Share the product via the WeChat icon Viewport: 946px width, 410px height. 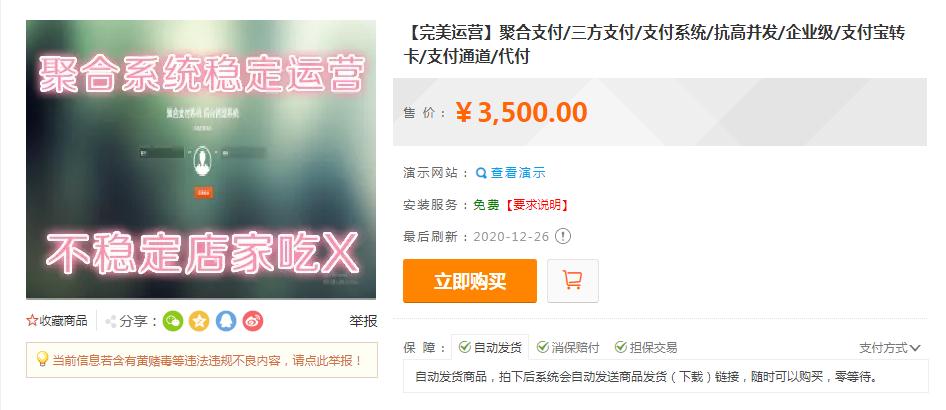point(173,321)
